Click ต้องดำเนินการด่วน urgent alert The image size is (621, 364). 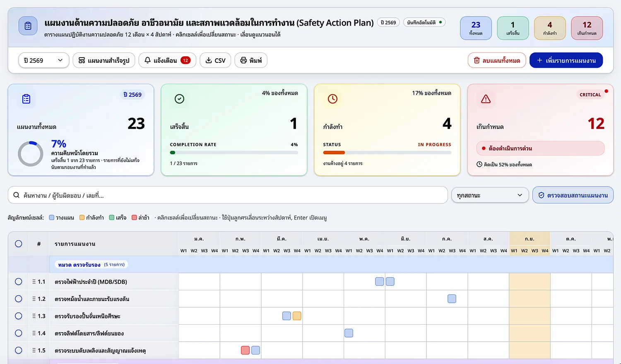coord(540,148)
